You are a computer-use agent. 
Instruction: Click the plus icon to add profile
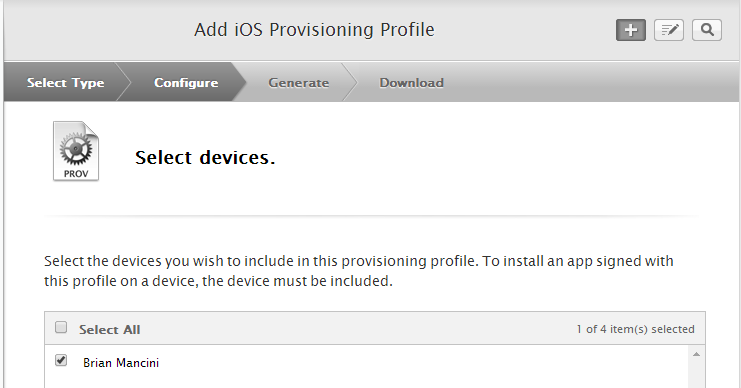click(630, 30)
